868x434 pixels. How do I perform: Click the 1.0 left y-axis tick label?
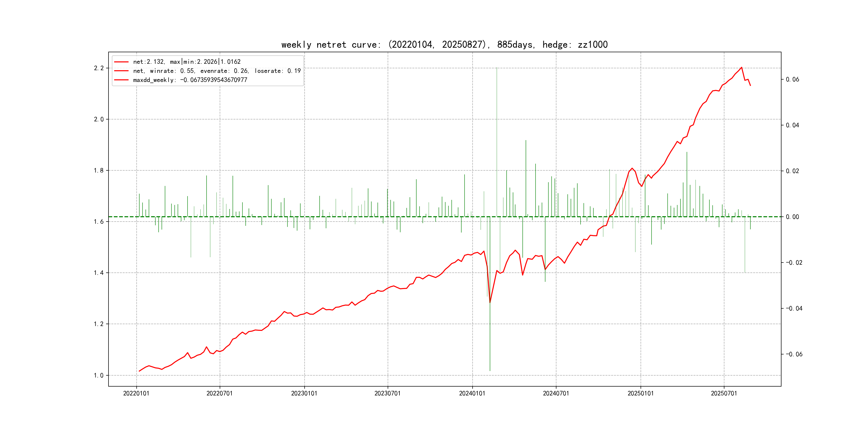99,375
